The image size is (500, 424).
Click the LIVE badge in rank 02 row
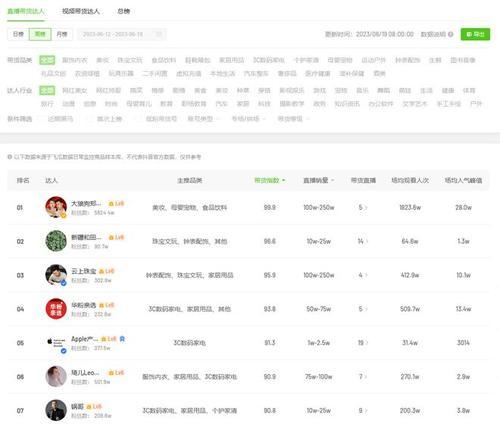[116, 237]
